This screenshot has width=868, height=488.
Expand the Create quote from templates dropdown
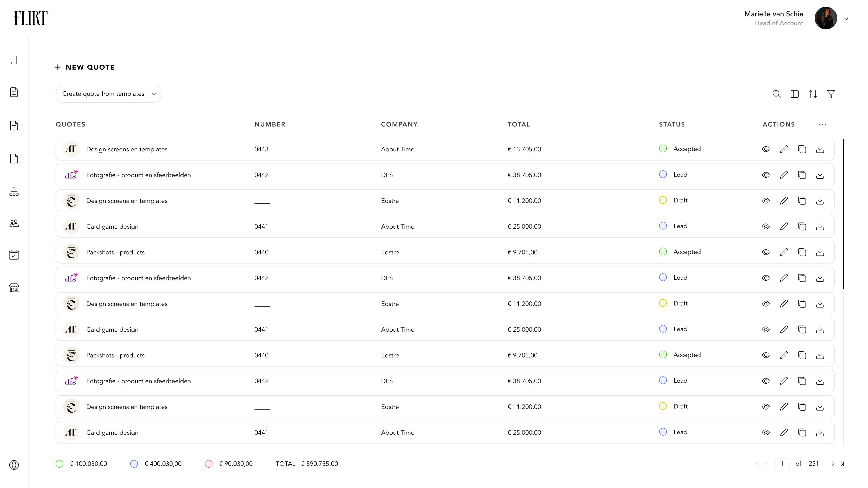point(108,94)
